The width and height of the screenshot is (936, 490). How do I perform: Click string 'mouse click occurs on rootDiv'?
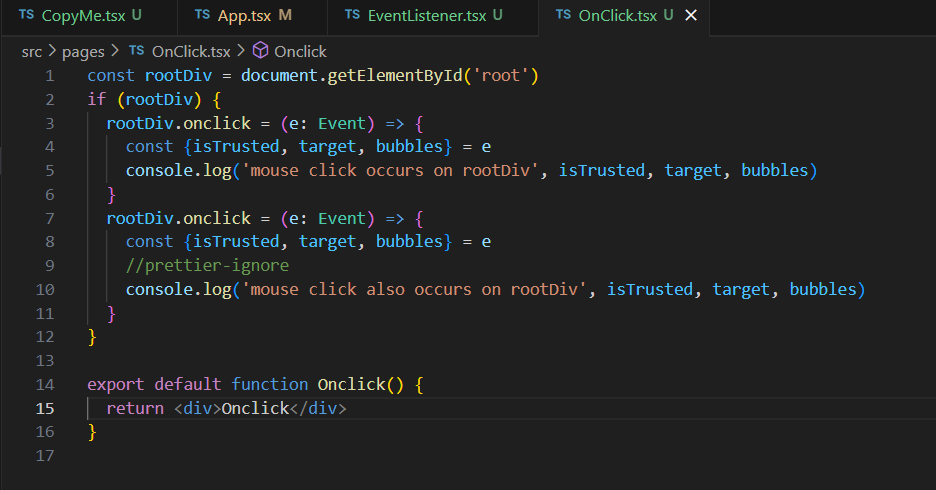pyautogui.click(x=390, y=171)
